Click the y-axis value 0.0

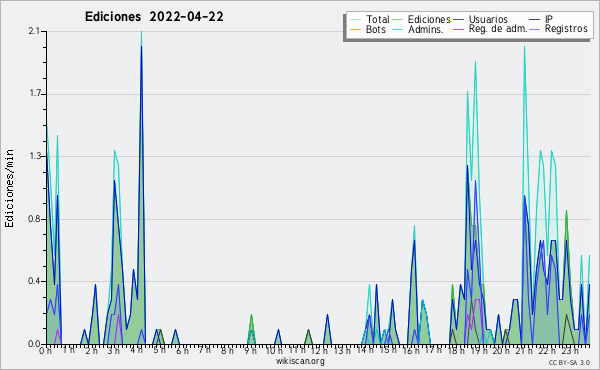[x=34, y=344]
